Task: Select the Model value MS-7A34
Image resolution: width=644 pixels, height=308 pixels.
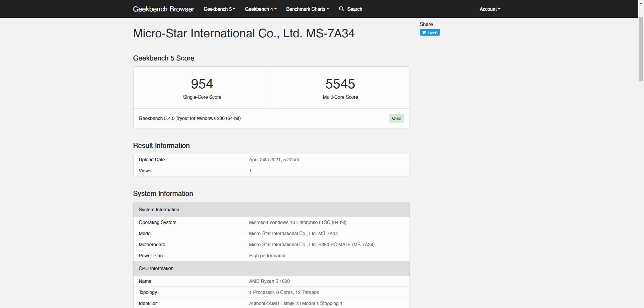Action: [293, 233]
